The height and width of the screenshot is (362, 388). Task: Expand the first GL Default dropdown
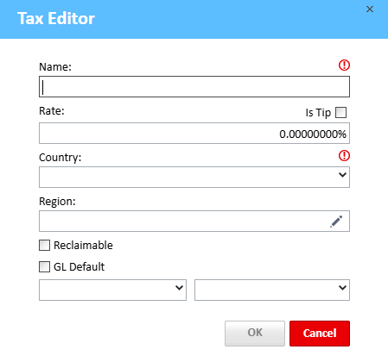113,290
